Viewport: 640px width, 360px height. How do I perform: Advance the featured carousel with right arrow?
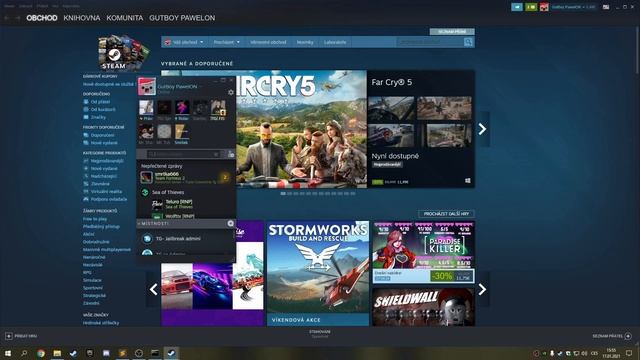click(x=482, y=129)
